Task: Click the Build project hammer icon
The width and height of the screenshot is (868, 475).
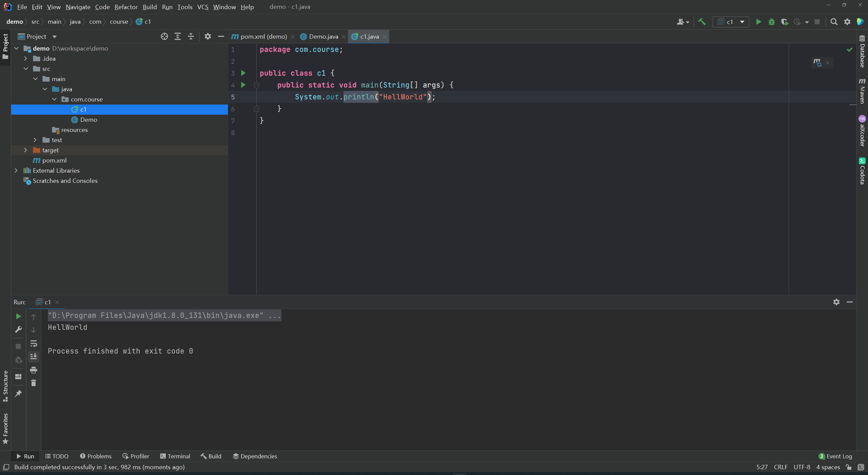Action: [x=702, y=22]
